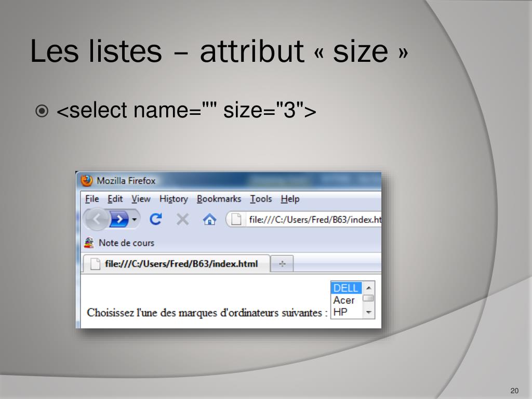Select the index.html browser tab
The height and width of the screenshot is (399, 532).
(176, 263)
